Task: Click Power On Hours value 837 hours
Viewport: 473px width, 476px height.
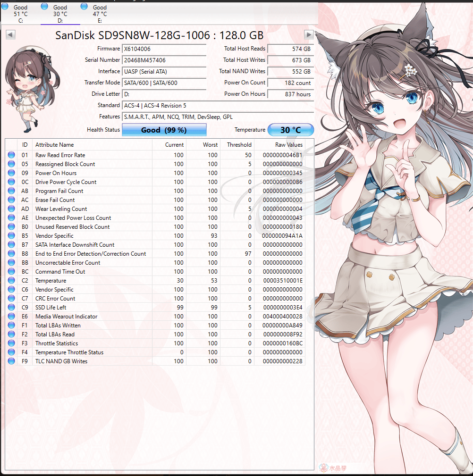Action: click(x=290, y=94)
